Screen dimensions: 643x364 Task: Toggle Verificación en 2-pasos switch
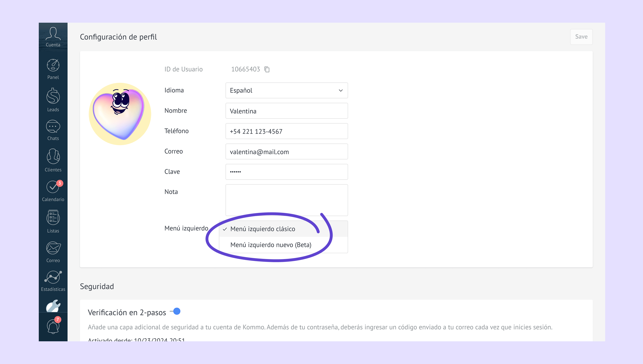[175, 311]
